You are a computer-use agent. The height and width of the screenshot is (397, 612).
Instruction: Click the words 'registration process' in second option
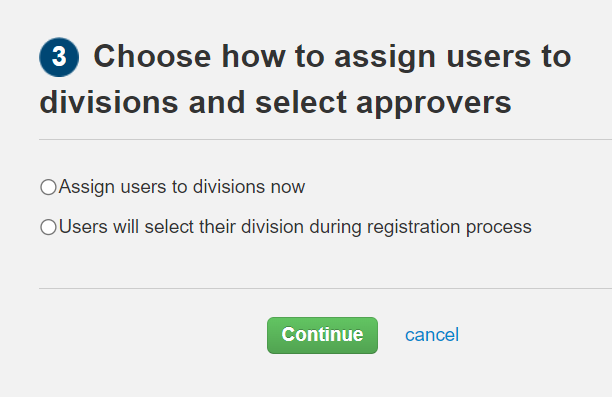(x=449, y=227)
